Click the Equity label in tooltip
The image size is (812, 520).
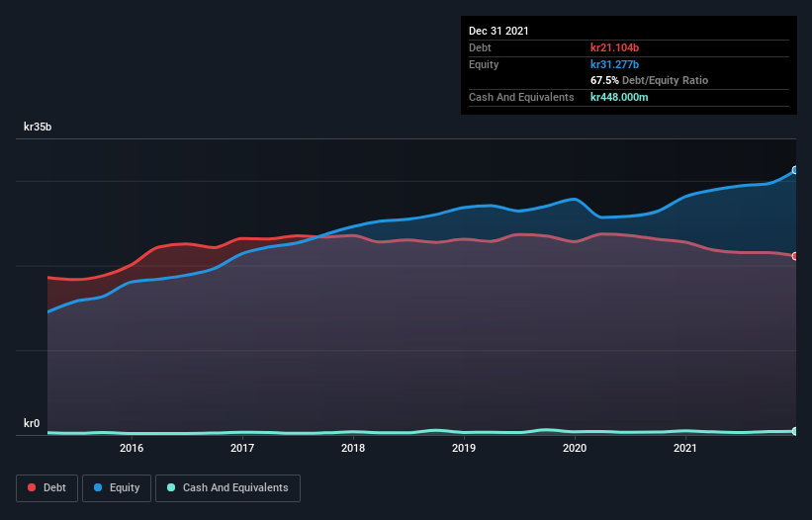(x=484, y=64)
